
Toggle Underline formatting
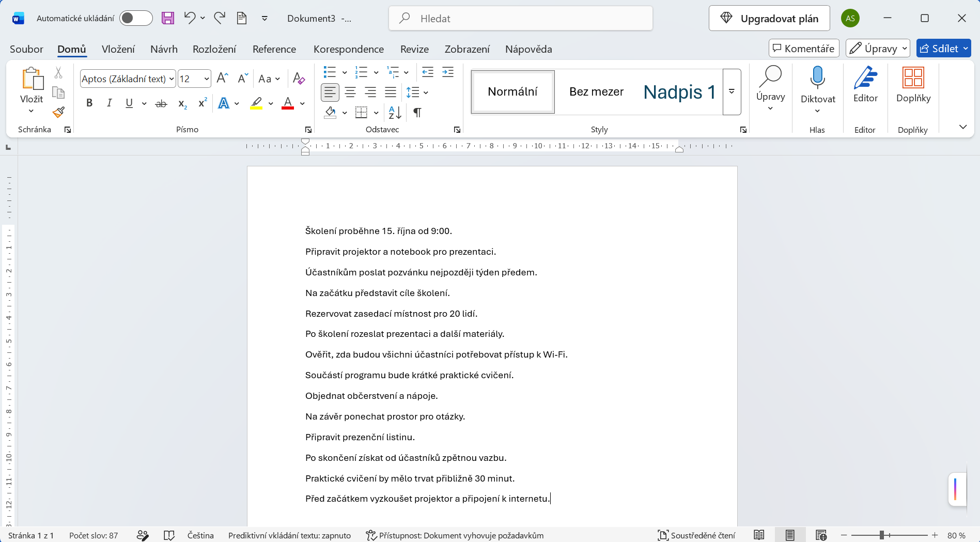click(129, 103)
